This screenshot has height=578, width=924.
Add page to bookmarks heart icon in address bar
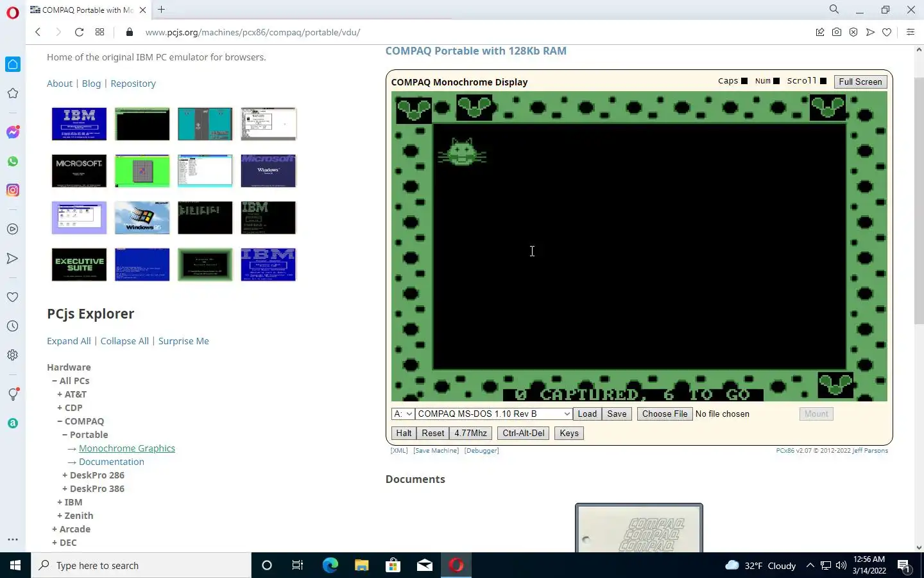pyautogui.click(x=887, y=32)
